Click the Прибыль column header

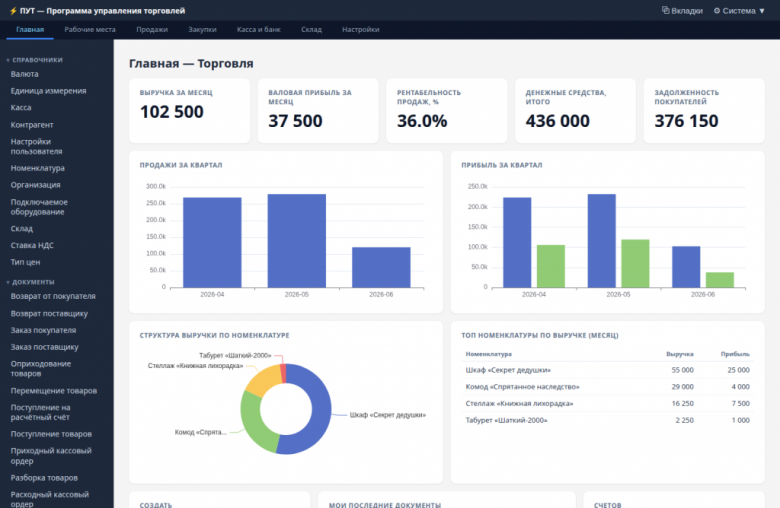[735, 354]
